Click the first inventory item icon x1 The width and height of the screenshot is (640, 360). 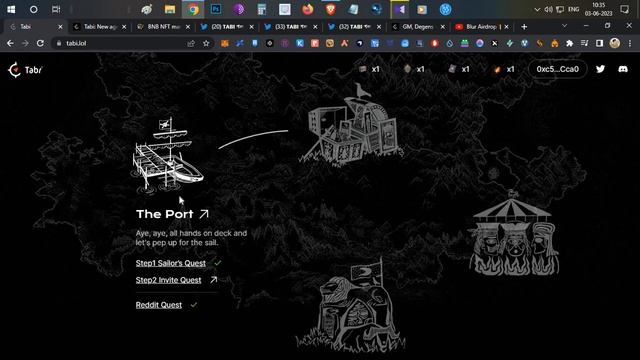click(362, 69)
